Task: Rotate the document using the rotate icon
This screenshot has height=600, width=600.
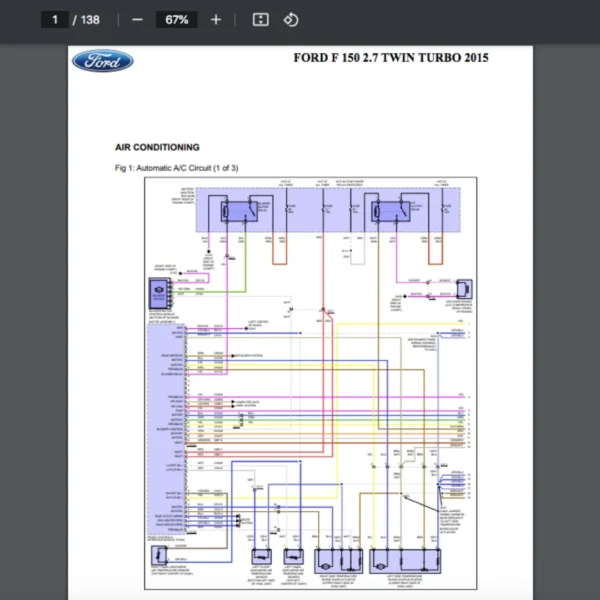Action: tap(290, 19)
